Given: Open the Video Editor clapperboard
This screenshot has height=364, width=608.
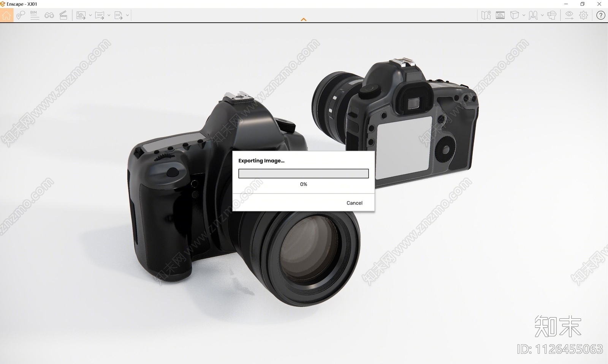Looking at the screenshot, I should coord(63,15).
